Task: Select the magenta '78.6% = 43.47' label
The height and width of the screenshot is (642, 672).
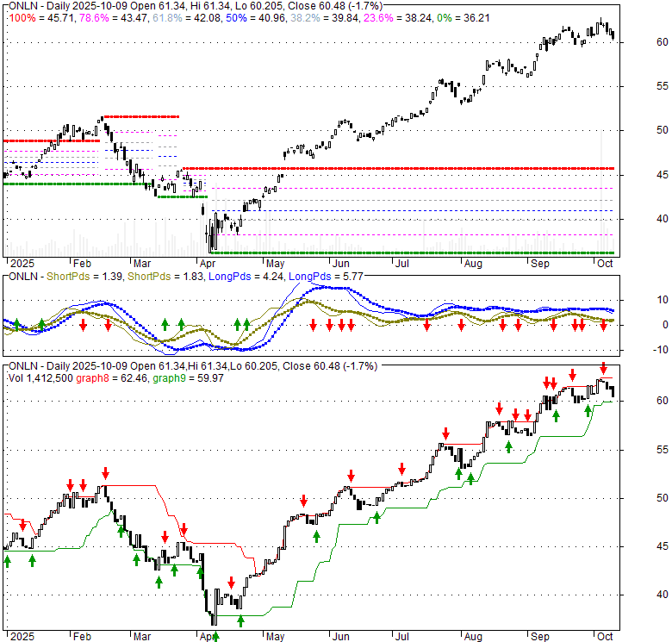Action: pyautogui.click(x=113, y=18)
